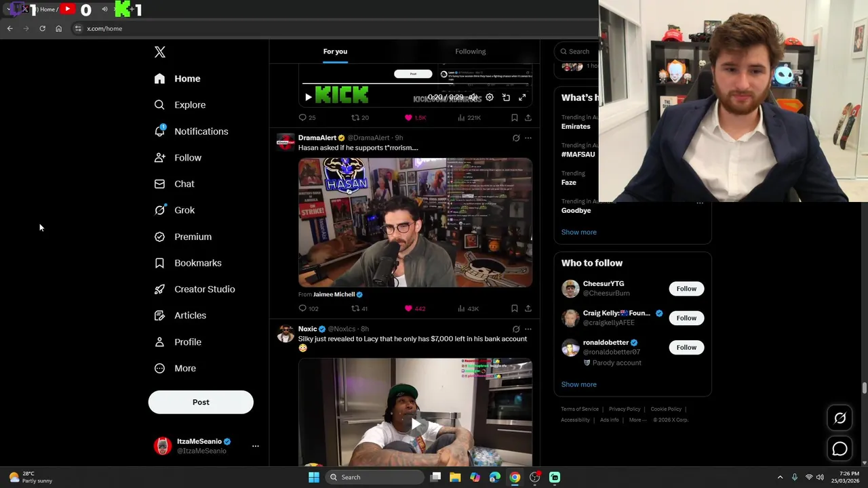This screenshot has height=488, width=868.
Task: Follow ronaldobetter
Action: click(686, 348)
